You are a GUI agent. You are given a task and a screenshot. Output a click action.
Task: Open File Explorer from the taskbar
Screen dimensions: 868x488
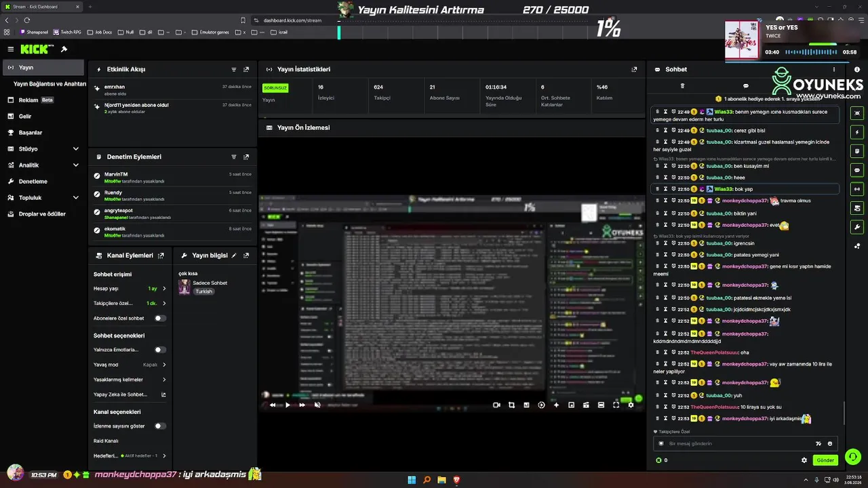tap(441, 480)
